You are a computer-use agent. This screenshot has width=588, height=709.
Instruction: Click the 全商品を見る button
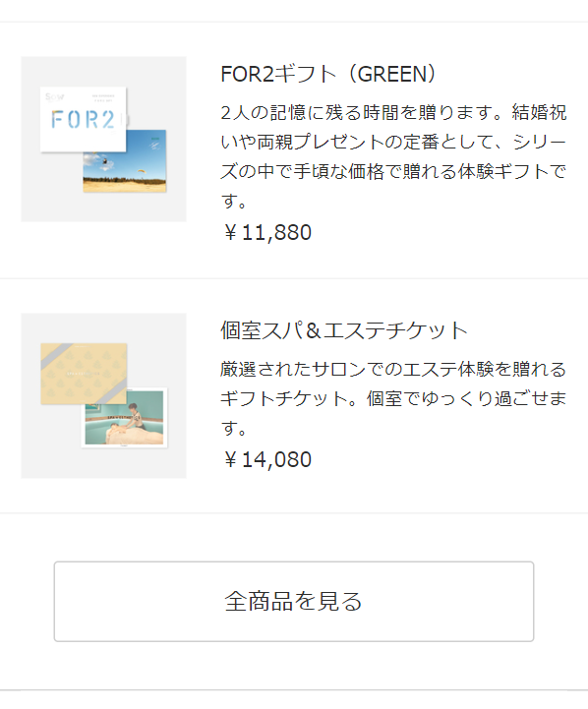[x=294, y=602]
